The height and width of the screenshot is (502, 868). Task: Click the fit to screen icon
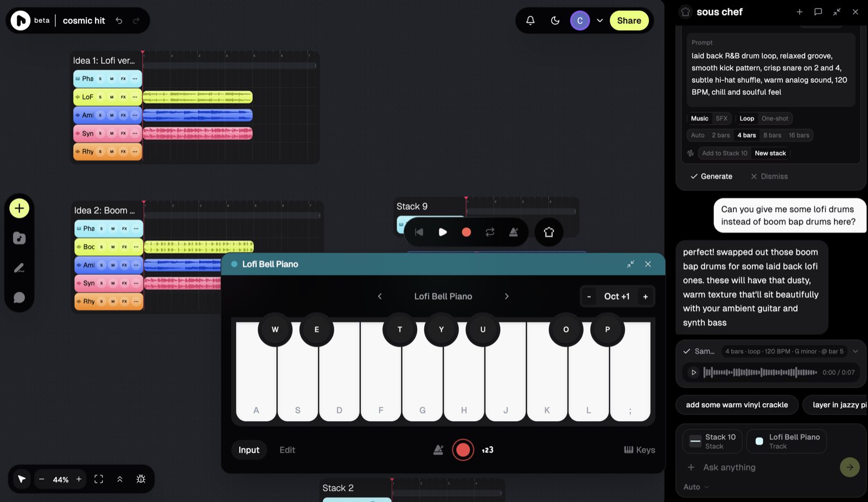(x=99, y=479)
